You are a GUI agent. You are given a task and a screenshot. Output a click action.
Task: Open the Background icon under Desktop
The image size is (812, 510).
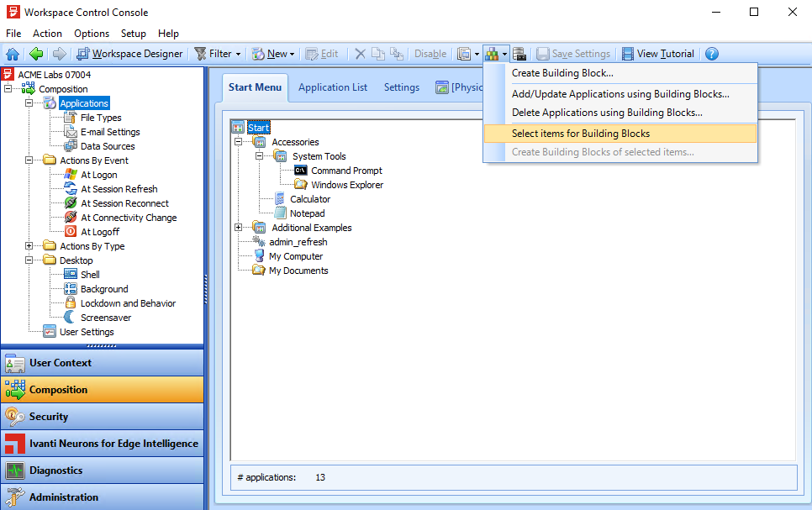tap(71, 289)
